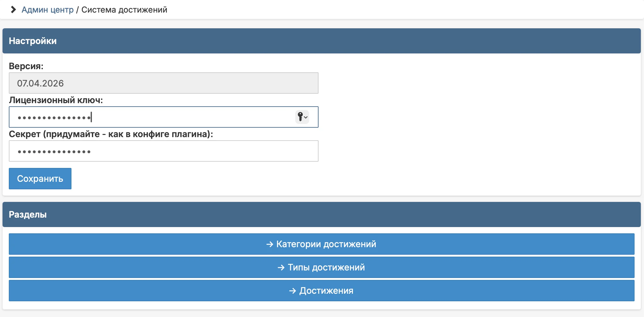This screenshot has width=644, height=317.
Task: Select the disabled version field 07.04.2026
Action: tap(164, 83)
